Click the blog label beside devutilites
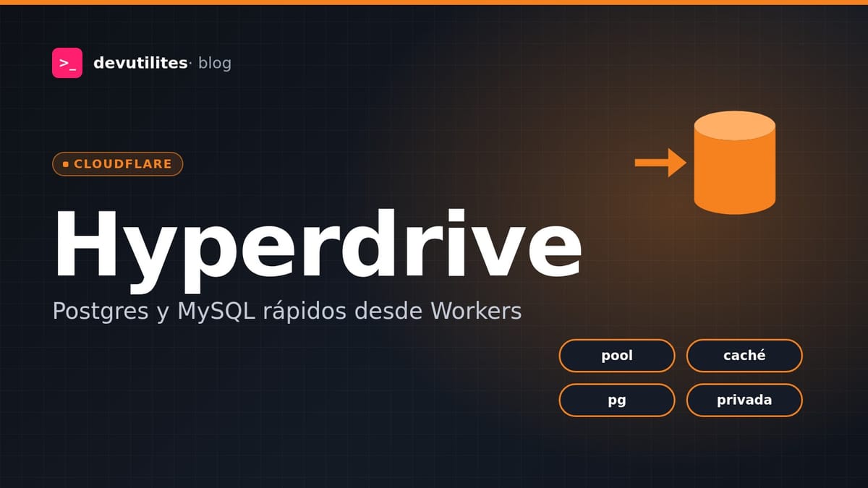 pos(214,63)
